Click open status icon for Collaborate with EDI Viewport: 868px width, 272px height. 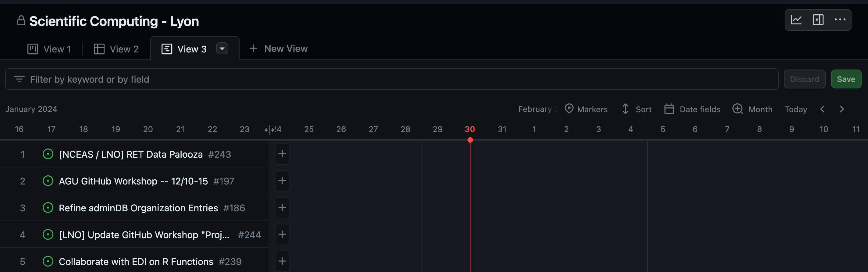pyautogui.click(x=48, y=261)
